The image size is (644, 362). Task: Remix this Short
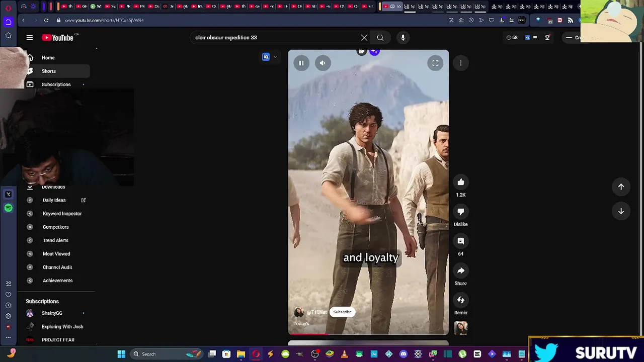click(461, 300)
